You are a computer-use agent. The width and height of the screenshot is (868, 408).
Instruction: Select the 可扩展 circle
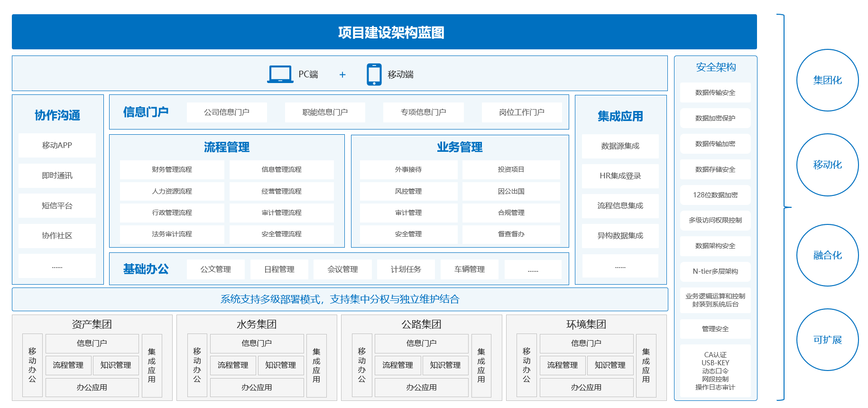tap(828, 340)
